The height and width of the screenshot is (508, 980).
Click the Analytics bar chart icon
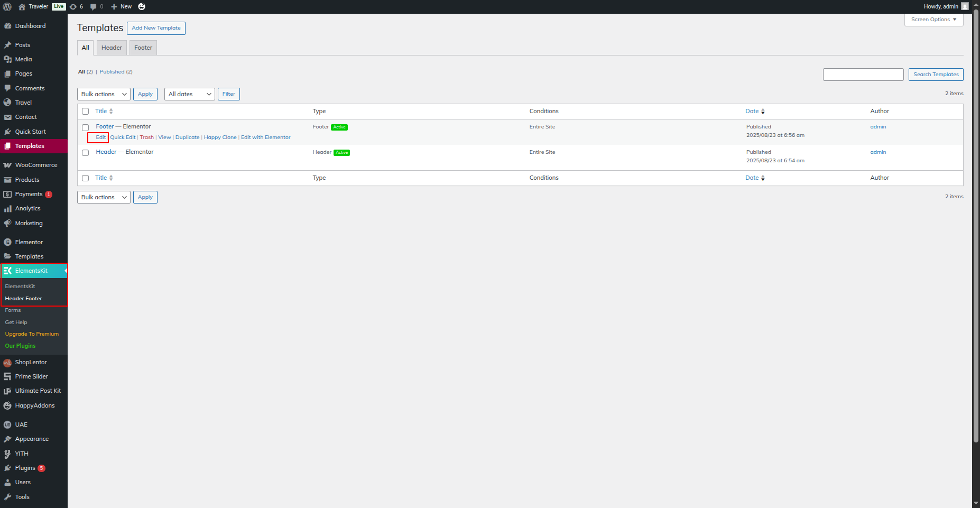click(7, 209)
